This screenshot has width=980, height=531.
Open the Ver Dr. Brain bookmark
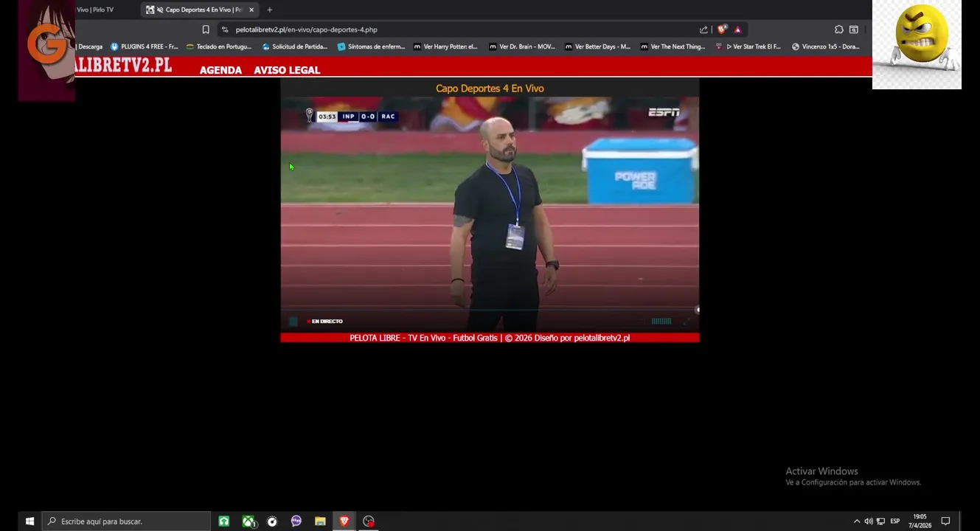tap(522, 46)
